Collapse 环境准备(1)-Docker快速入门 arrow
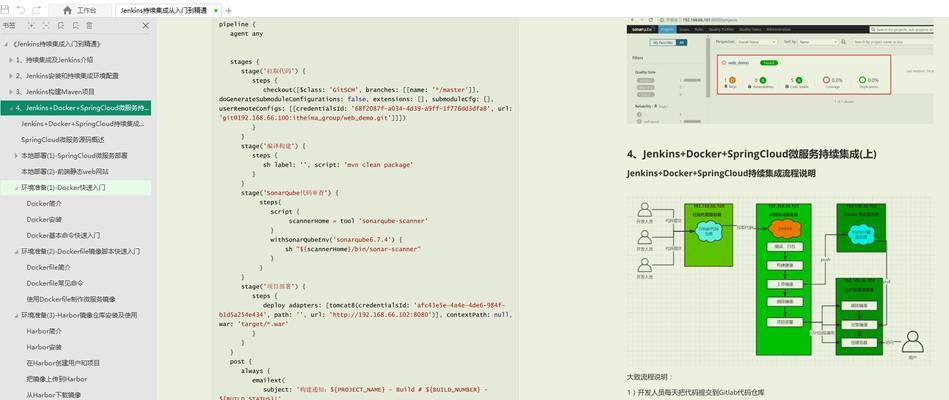This screenshot has height=400, width=949. tap(16, 188)
